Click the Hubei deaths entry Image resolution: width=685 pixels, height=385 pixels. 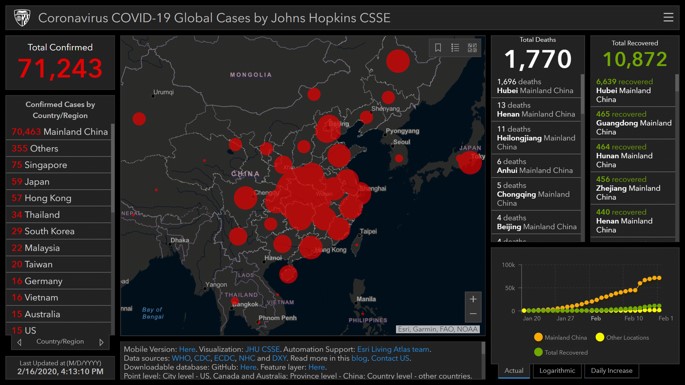tap(536, 86)
